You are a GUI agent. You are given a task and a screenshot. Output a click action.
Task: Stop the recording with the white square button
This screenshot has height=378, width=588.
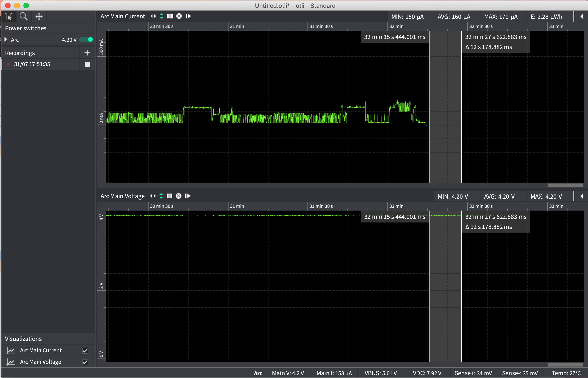point(88,64)
